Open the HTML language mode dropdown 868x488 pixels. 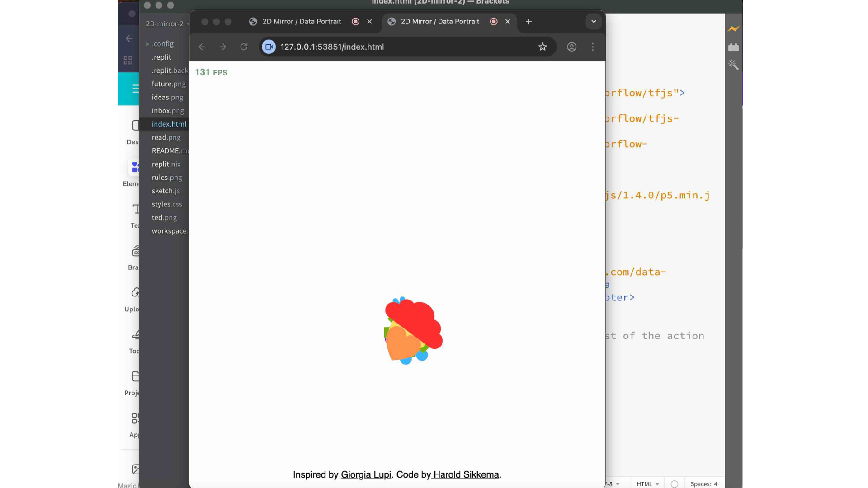click(648, 483)
